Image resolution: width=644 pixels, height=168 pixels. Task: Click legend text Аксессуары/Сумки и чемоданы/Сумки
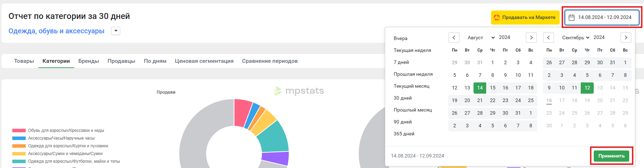pos(65,154)
